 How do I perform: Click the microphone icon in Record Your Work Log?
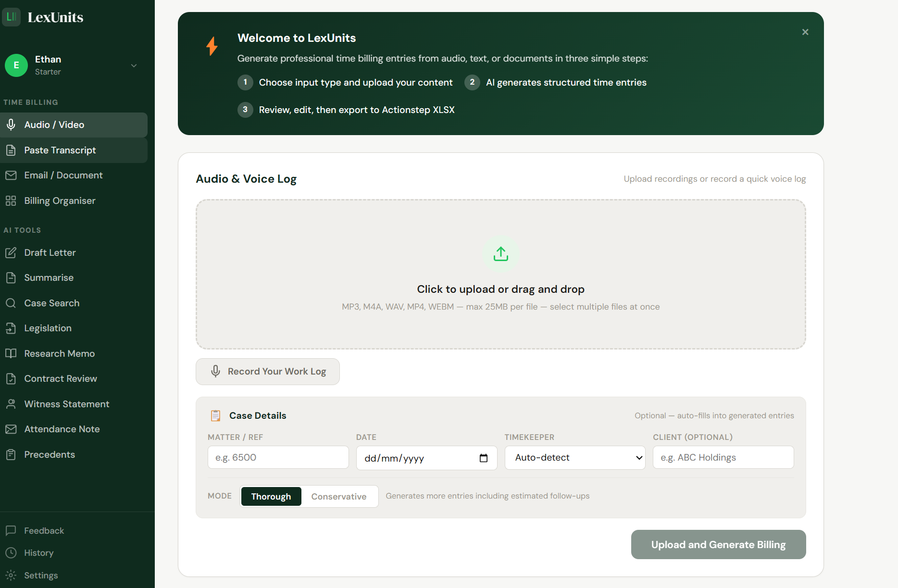[216, 371]
